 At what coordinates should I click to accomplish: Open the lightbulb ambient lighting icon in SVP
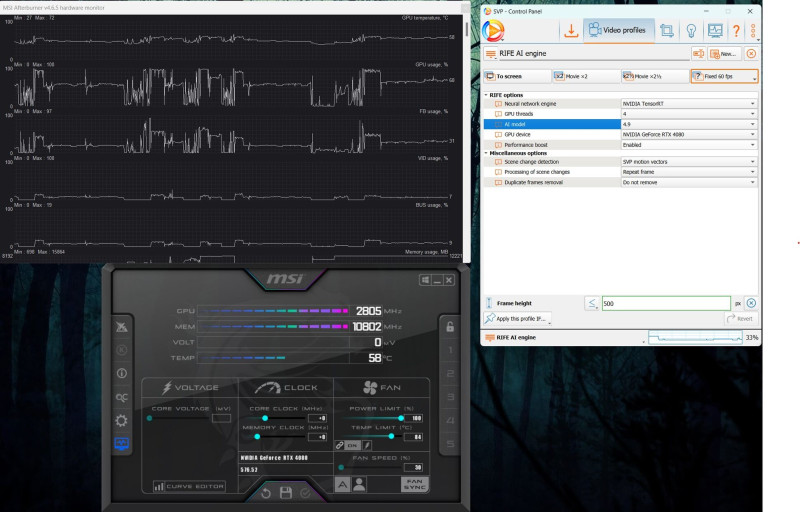point(691,31)
